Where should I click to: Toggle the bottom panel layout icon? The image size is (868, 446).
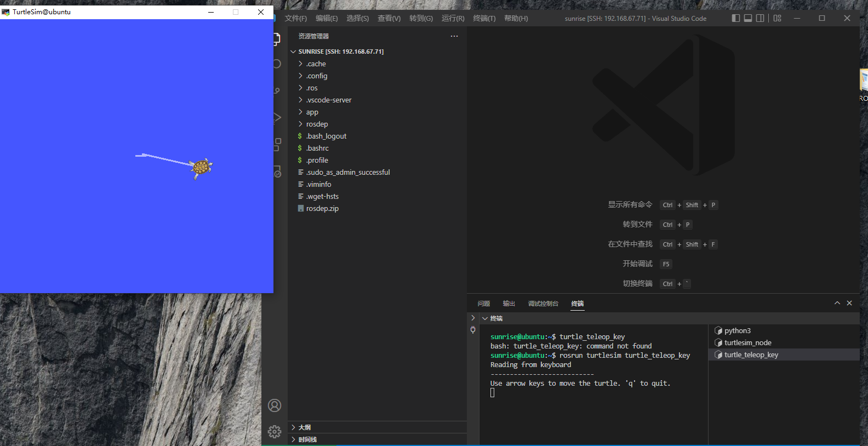[x=747, y=18]
